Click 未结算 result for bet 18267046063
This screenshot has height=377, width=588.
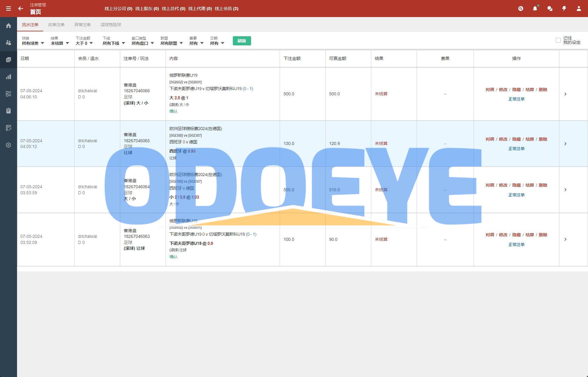pyautogui.click(x=381, y=239)
